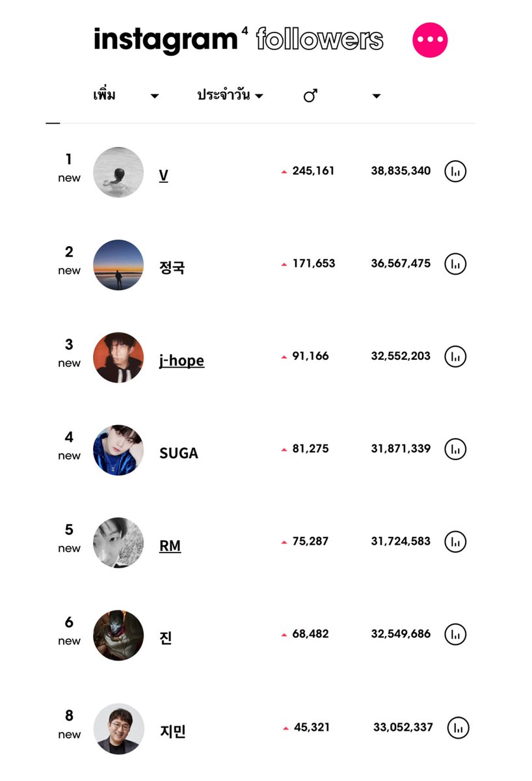Show the stats chart for RM
This screenshot has height=781, width=532.
pyautogui.click(x=455, y=541)
